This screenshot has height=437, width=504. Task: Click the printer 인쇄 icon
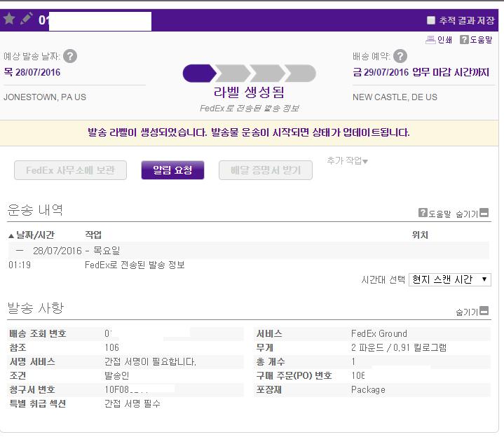pyautogui.click(x=430, y=40)
